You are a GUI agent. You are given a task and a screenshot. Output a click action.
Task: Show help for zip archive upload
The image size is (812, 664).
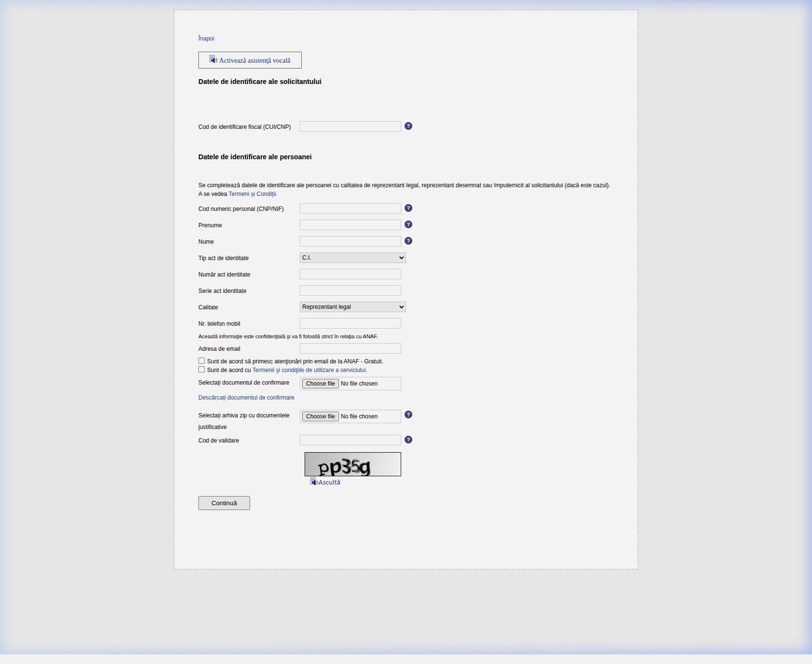[408, 415]
